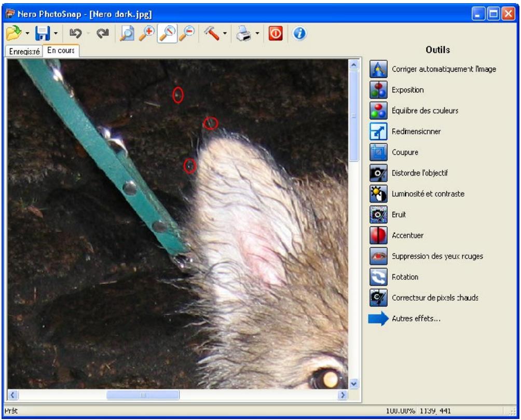This screenshot has width=521, height=420.
Task: Click the horizontal scrollbar left arrow
Action: tap(12, 395)
